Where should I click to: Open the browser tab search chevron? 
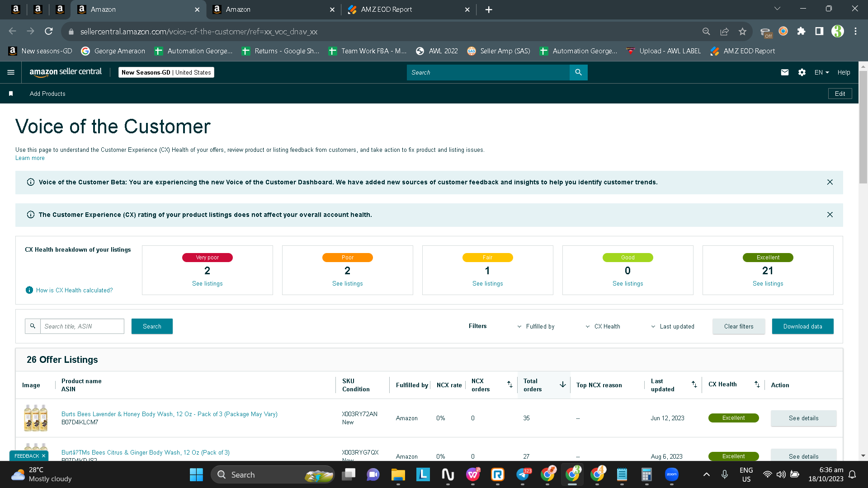pyautogui.click(x=777, y=9)
